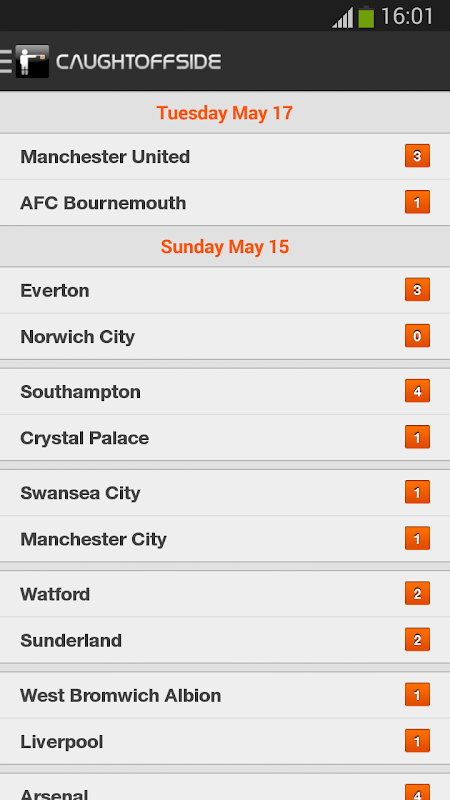Image resolution: width=450 pixels, height=800 pixels.
Task: Tap the signal strength icon
Action: pos(342,18)
